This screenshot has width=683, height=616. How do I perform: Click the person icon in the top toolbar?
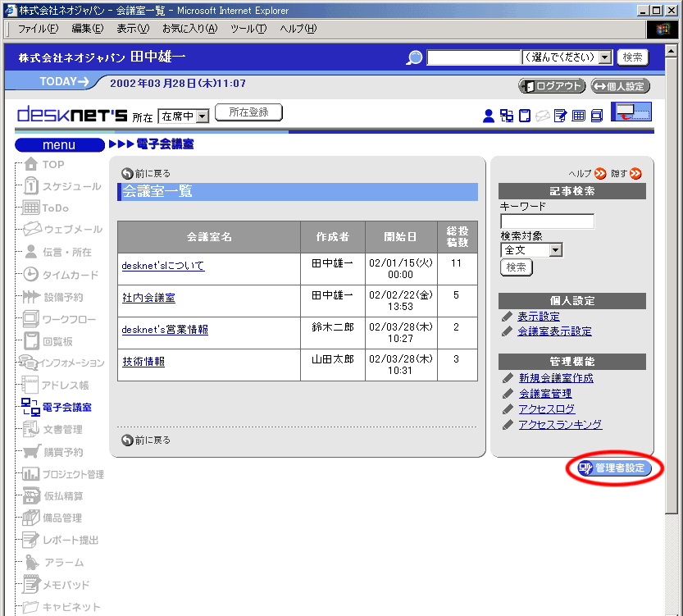click(489, 116)
